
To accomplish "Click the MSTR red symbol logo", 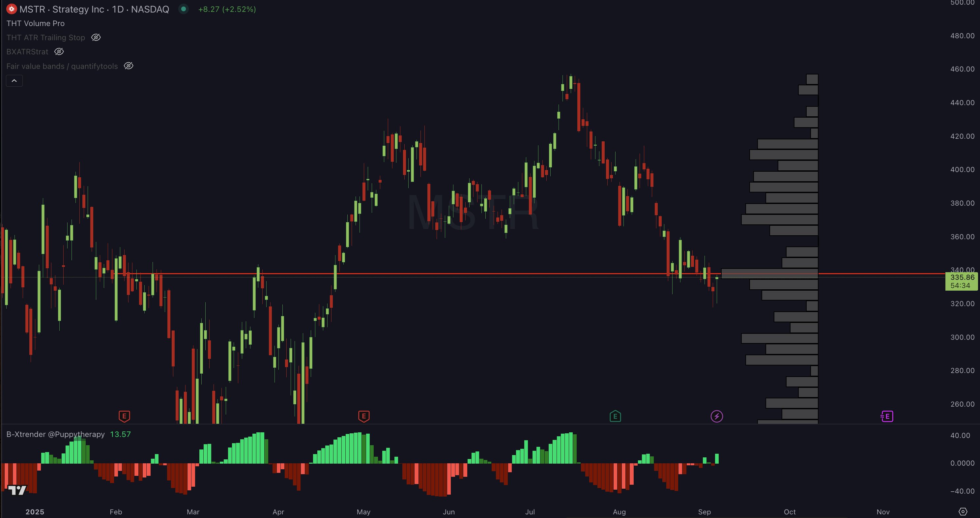I will click(x=12, y=9).
